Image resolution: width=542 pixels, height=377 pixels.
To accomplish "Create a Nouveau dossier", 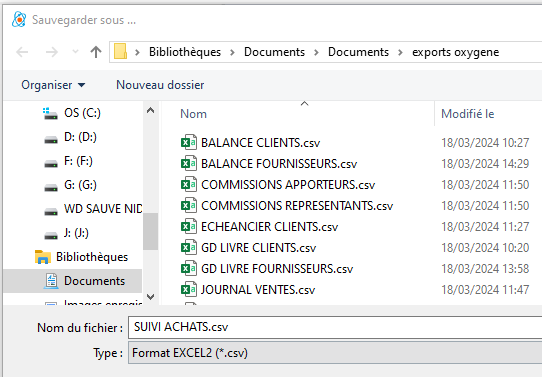I will point(160,85).
